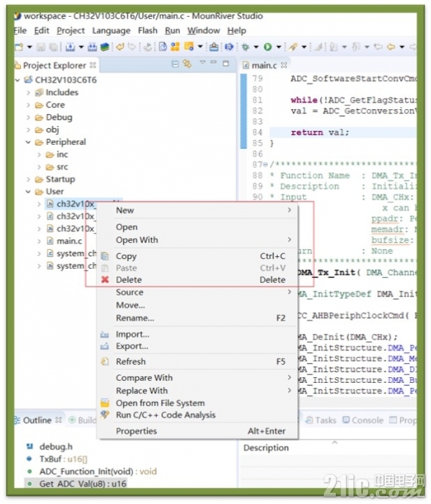431x504 pixels.
Task: Open the Edit menu
Action: coord(42,31)
